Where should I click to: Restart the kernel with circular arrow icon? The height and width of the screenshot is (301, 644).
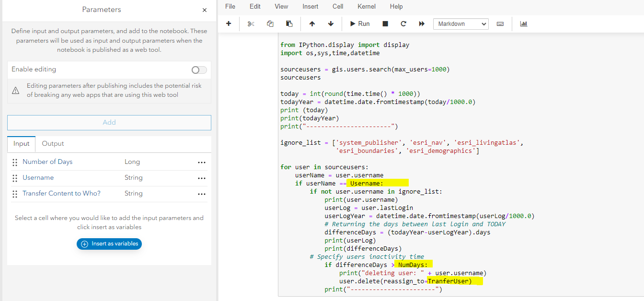[x=403, y=23]
